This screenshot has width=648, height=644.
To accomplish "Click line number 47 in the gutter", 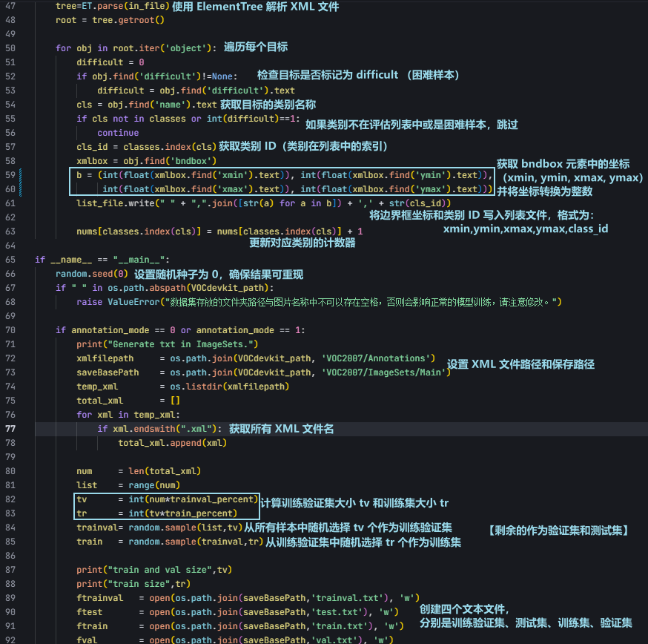I will pyautogui.click(x=10, y=6).
